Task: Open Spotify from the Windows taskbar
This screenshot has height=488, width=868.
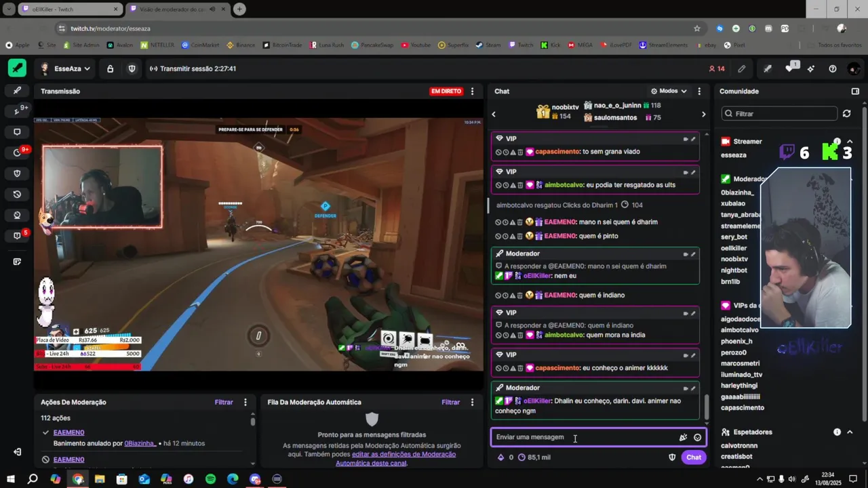Action: [210, 479]
